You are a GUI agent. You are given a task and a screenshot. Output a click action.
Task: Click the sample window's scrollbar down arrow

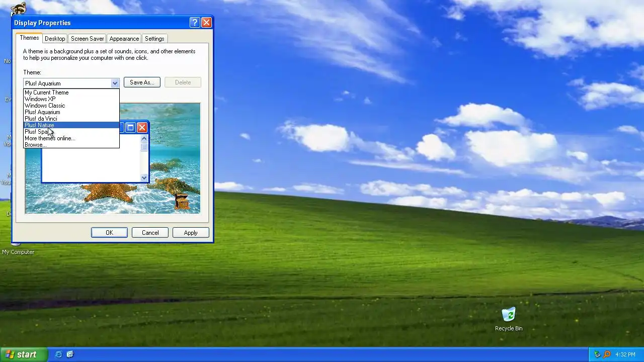(x=144, y=177)
